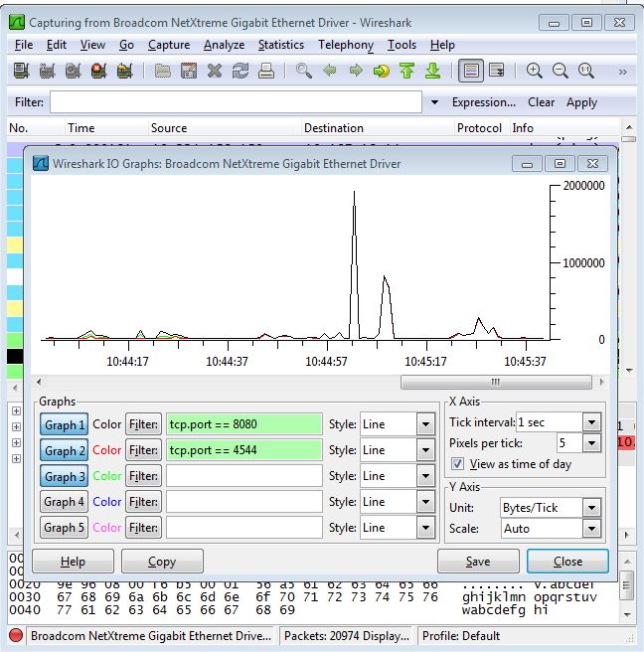The width and height of the screenshot is (644, 652).
Task: Click Save in IO Graphs
Action: coord(478,562)
